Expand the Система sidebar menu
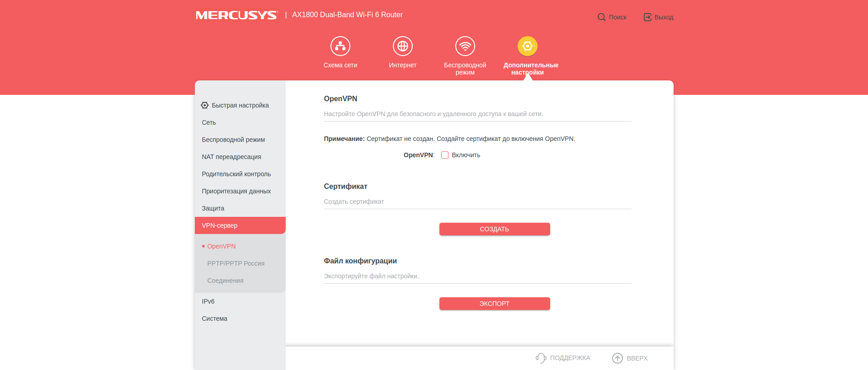This screenshot has width=868, height=370. point(214,318)
